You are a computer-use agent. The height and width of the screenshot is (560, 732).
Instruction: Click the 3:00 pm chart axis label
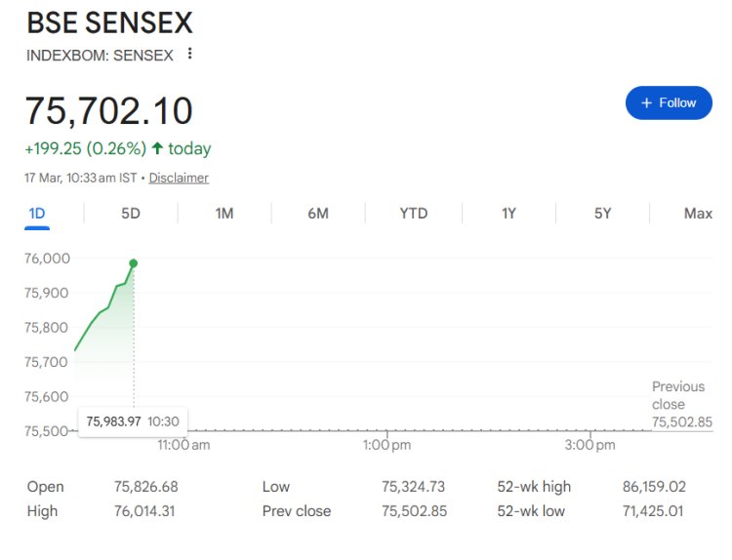[x=590, y=445]
